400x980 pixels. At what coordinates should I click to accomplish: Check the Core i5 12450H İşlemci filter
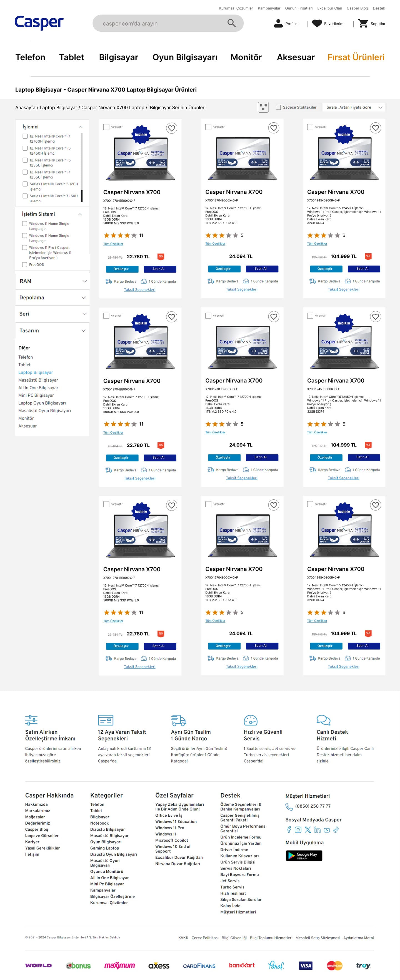25,148
